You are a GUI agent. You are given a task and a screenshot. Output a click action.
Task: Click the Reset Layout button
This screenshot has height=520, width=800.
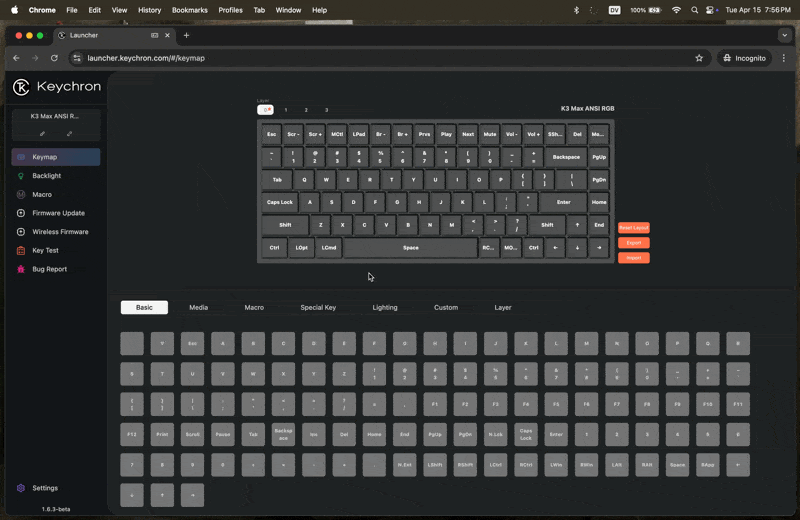click(x=633, y=228)
